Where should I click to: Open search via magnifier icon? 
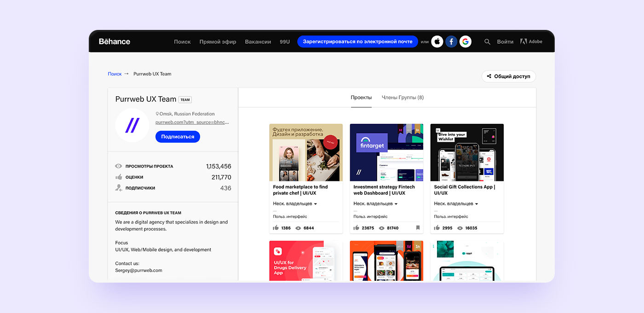pos(488,41)
